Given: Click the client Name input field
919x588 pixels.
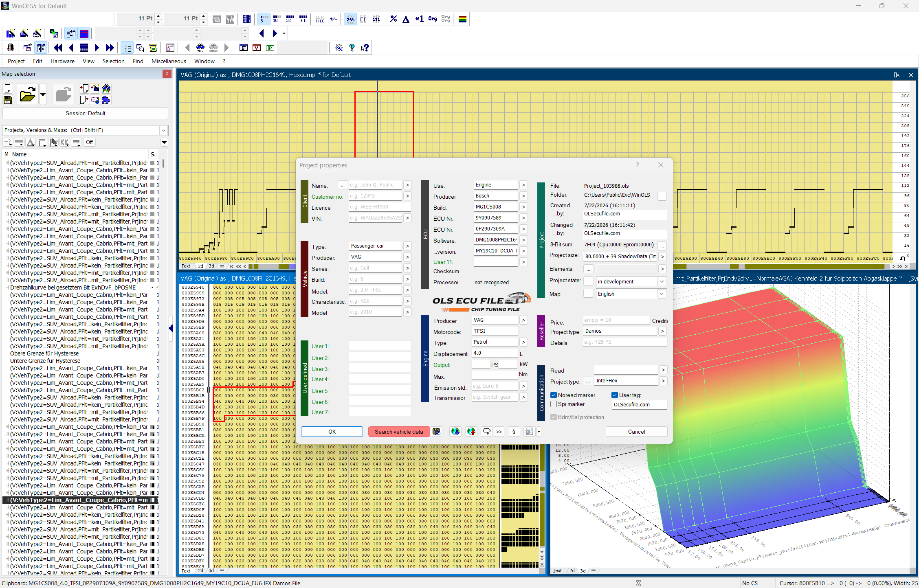Looking at the screenshot, I should pyautogui.click(x=375, y=185).
